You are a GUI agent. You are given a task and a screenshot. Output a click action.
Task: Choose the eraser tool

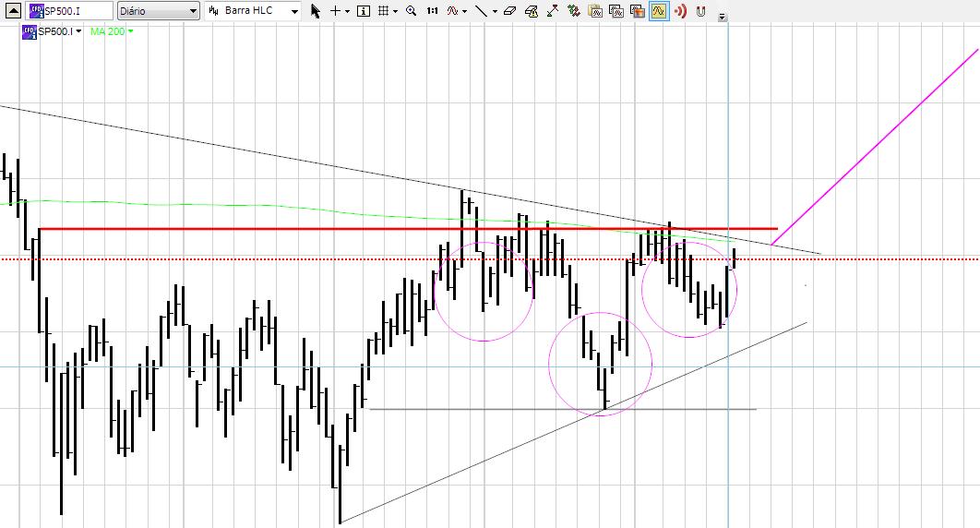pos(510,11)
